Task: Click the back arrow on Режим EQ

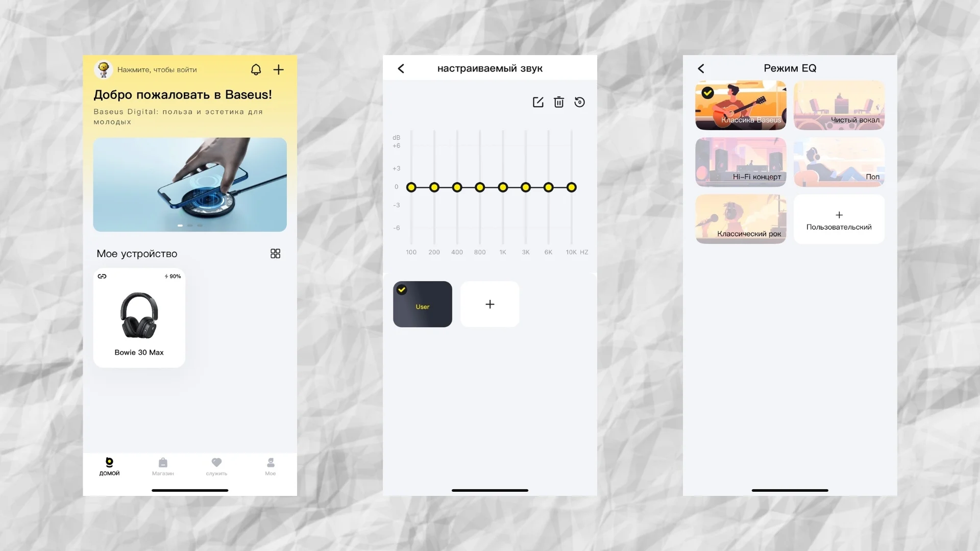Action: [x=701, y=67]
